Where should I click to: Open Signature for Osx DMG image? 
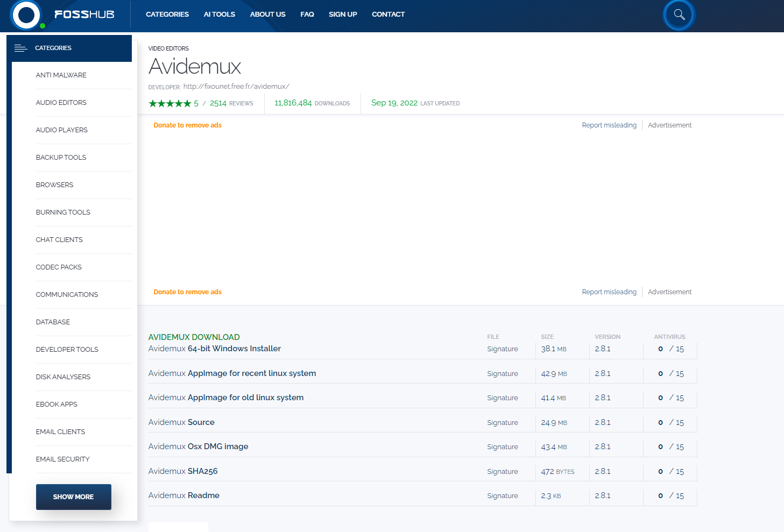(x=503, y=447)
